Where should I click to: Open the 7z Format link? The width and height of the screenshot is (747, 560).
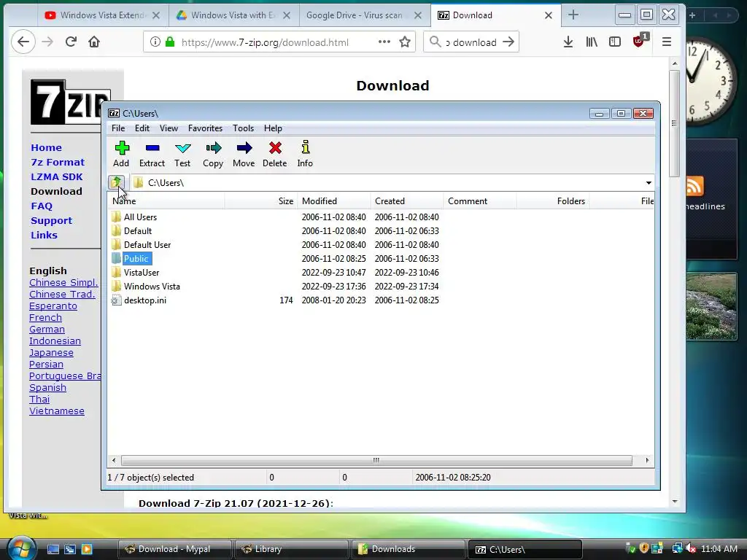click(58, 163)
